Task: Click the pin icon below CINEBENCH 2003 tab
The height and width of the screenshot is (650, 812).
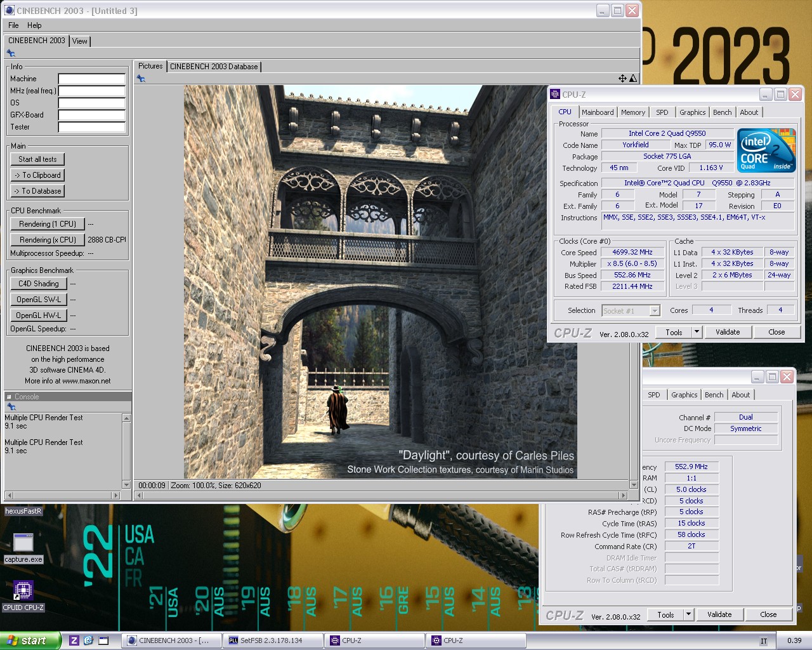Action: 11,53
